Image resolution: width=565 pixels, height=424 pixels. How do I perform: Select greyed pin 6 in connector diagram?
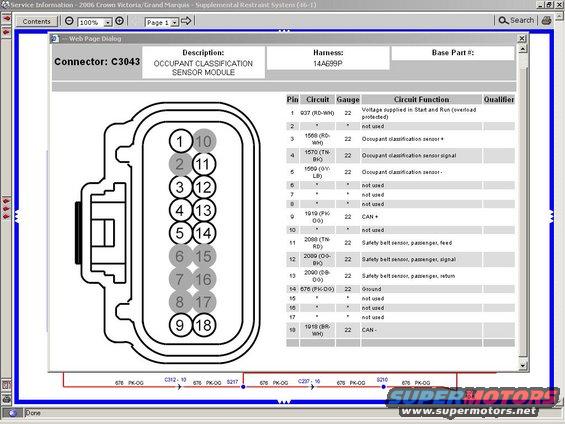tap(180, 256)
